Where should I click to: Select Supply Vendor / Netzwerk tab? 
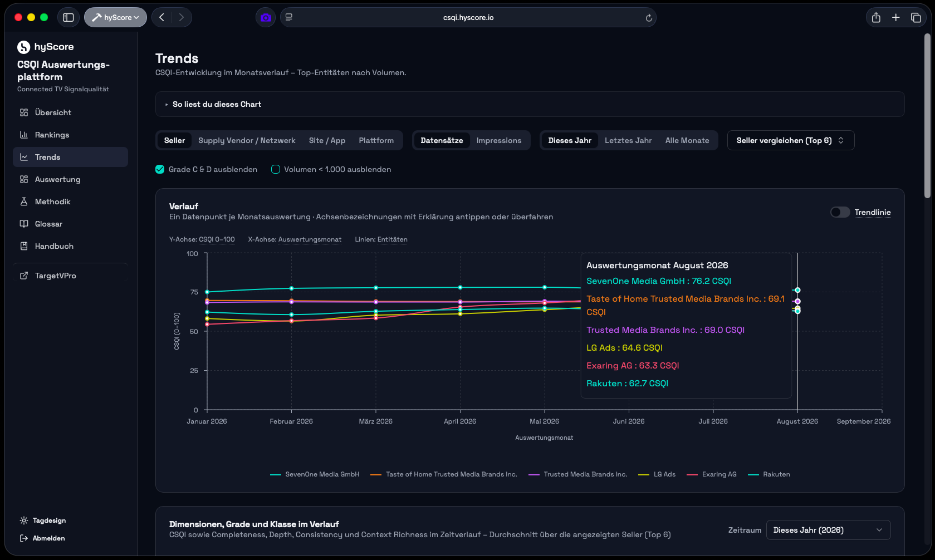[247, 140]
